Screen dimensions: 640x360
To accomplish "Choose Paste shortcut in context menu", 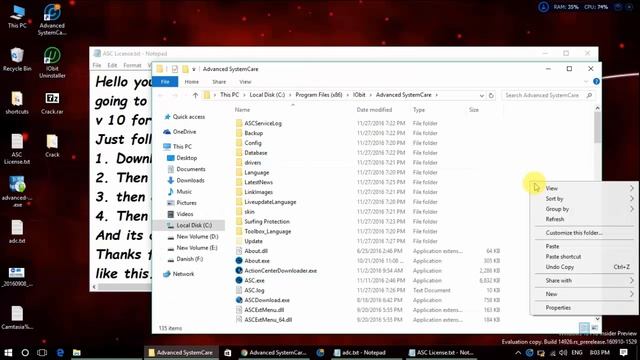I will point(584,256).
